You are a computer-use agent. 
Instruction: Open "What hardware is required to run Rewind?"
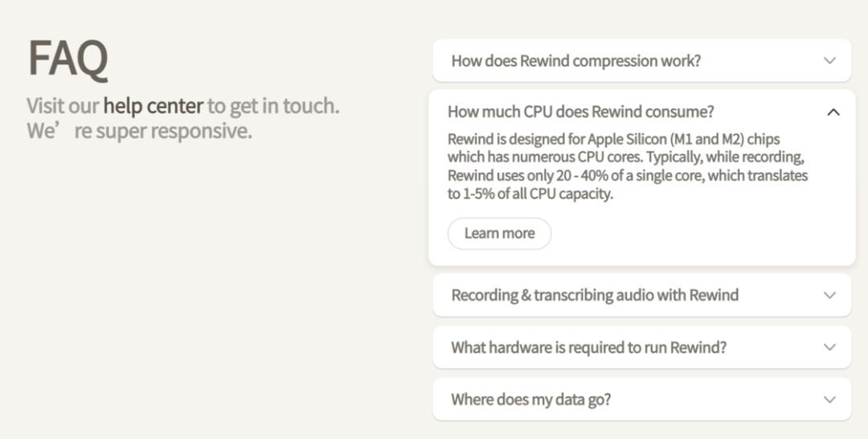[x=588, y=347]
